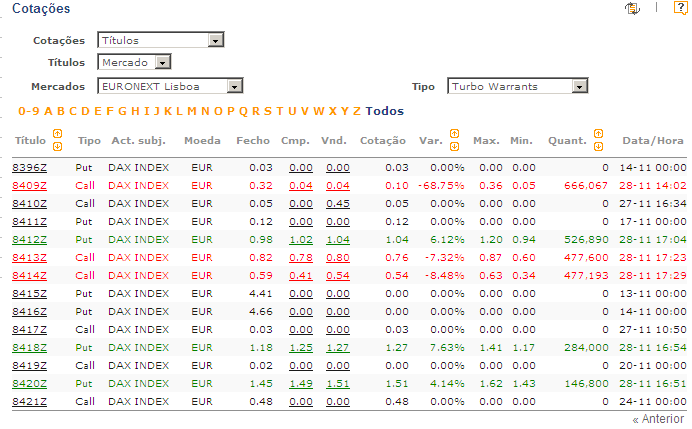The height and width of the screenshot is (429, 692).
Task: Open title 8396Z
Action: pyautogui.click(x=30, y=168)
